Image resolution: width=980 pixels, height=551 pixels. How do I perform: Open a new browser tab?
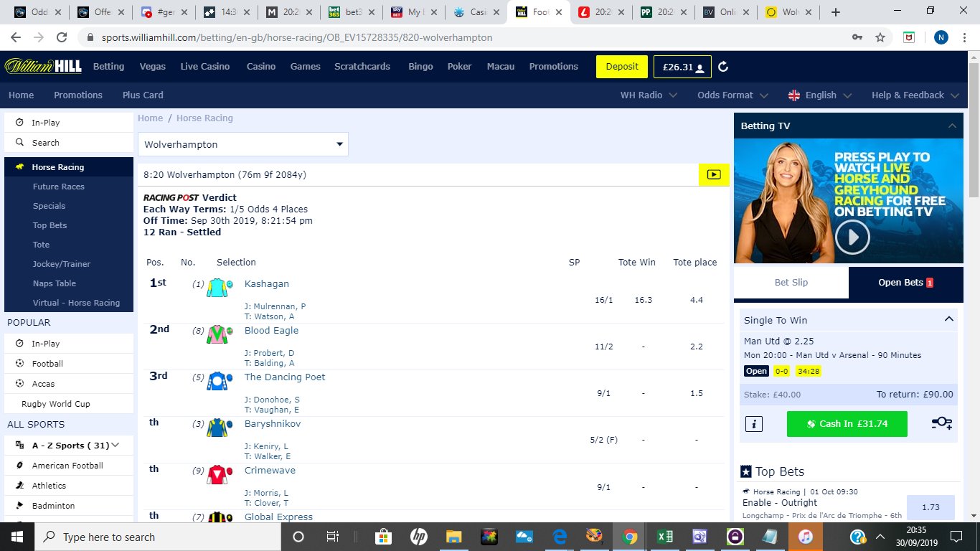coord(835,12)
